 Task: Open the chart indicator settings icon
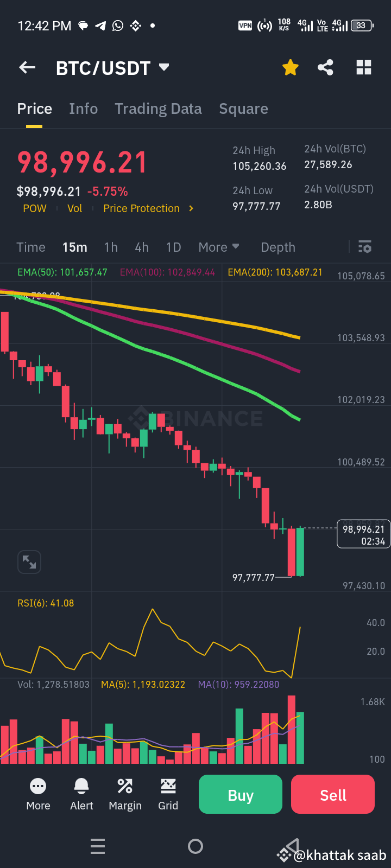[365, 247]
